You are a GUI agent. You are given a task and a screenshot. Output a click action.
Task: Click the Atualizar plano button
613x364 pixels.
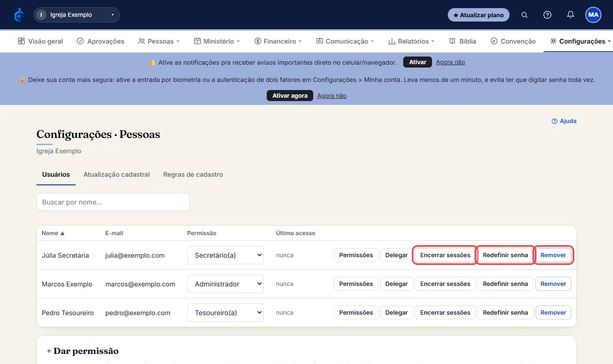pyautogui.click(x=478, y=15)
